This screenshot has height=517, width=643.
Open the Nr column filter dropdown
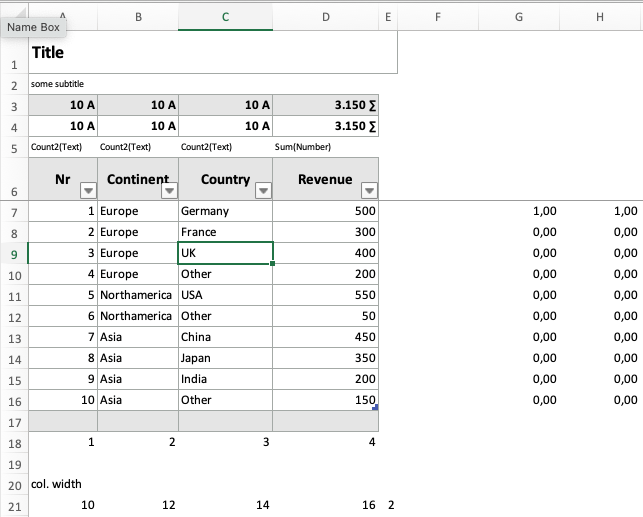coord(88,190)
